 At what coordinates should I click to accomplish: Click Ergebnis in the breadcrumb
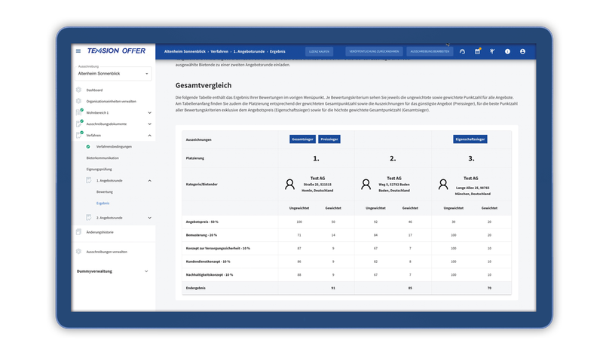[277, 51]
